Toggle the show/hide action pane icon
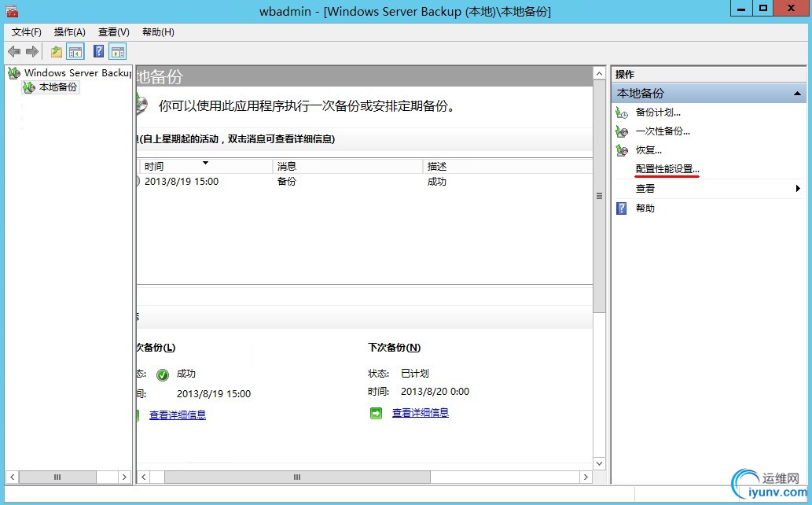 click(118, 51)
